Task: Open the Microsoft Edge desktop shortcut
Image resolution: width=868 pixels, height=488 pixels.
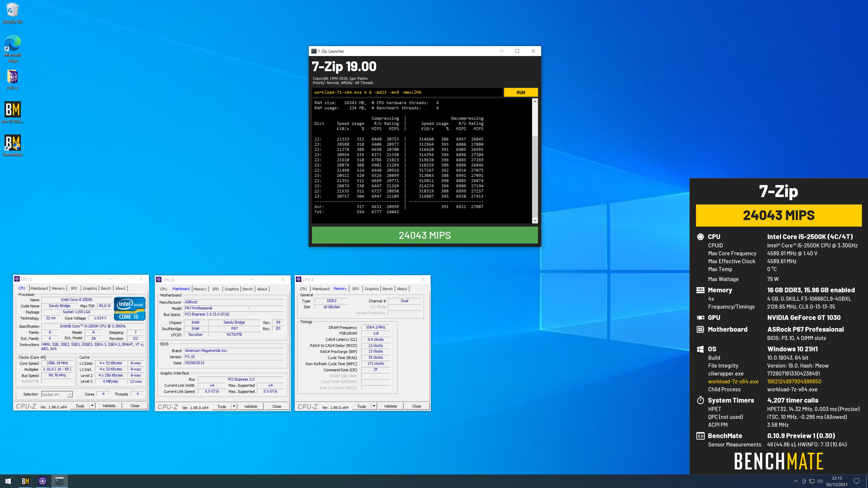Action: click(12, 49)
